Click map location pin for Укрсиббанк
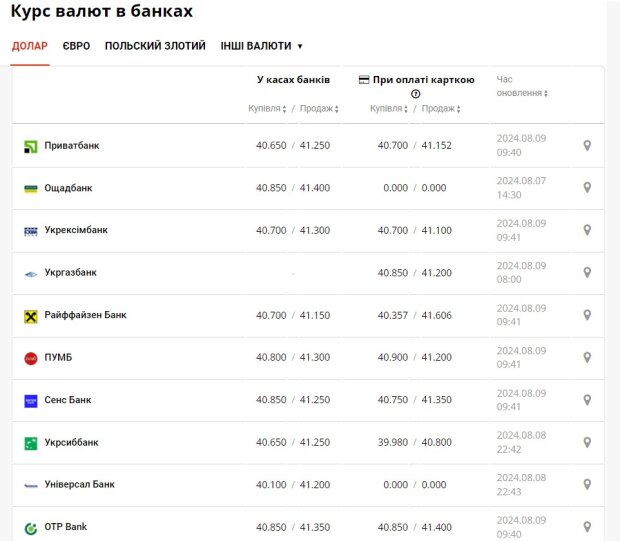 coord(587,442)
